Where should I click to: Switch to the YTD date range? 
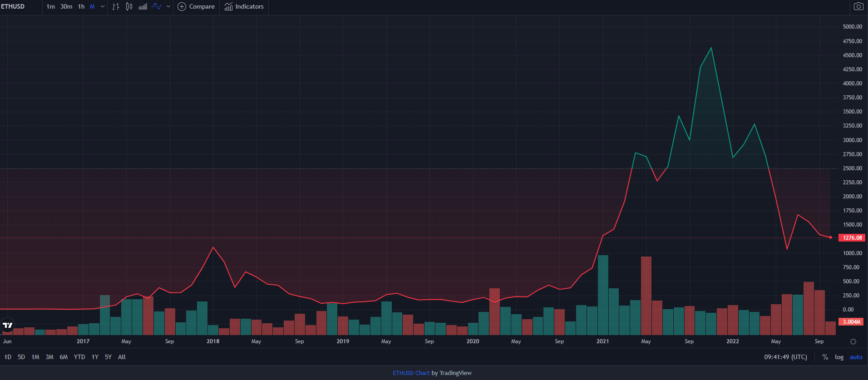coord(79,357)
